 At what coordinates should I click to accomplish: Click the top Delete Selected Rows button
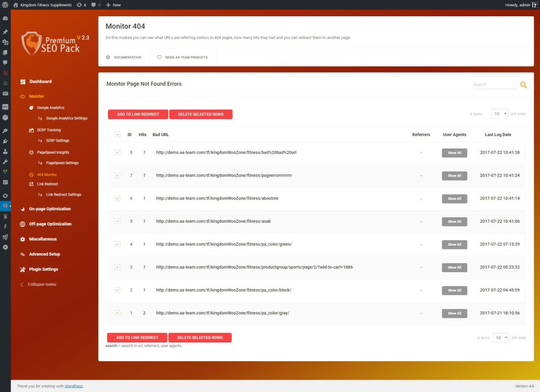click(201, 114)
